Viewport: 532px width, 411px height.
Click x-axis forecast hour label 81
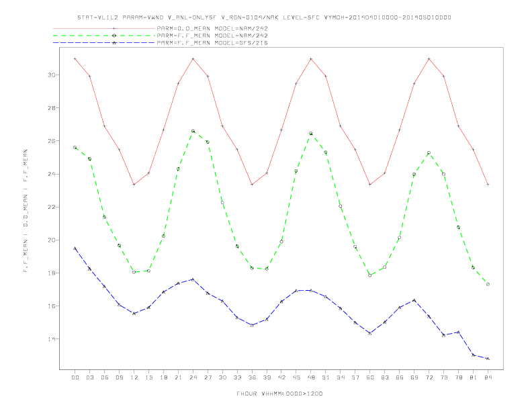click(474, 377)
